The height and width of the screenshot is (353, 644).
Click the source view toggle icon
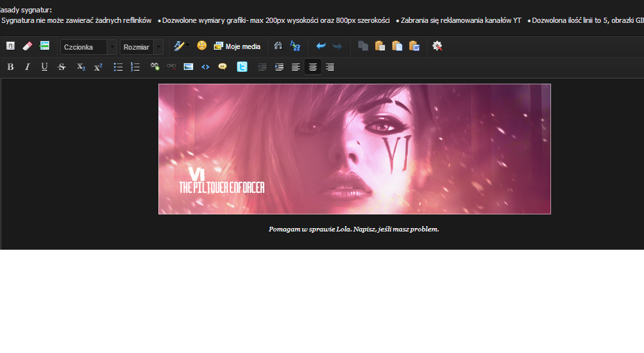click(10, 46)
